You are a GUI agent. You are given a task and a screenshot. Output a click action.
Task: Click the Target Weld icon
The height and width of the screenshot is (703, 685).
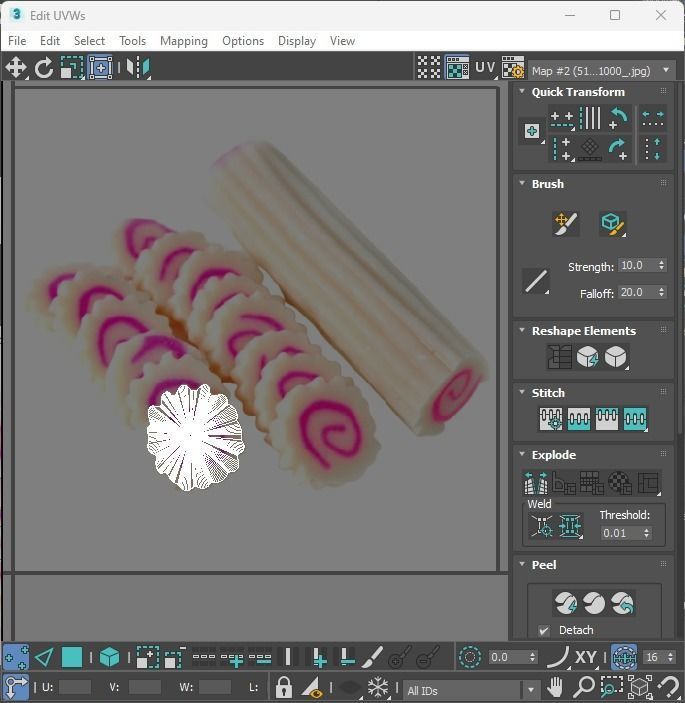pyautogui.click(x=542, y=525)
